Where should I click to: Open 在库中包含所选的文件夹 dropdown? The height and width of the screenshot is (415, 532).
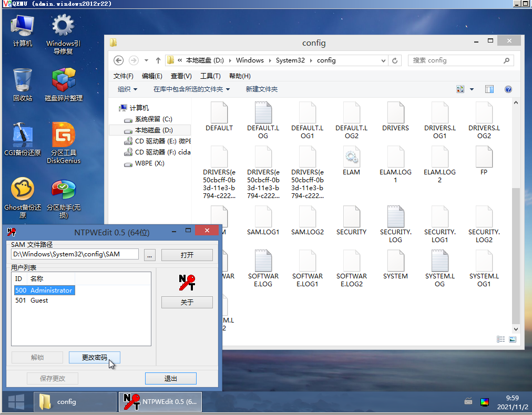[191, 89]
